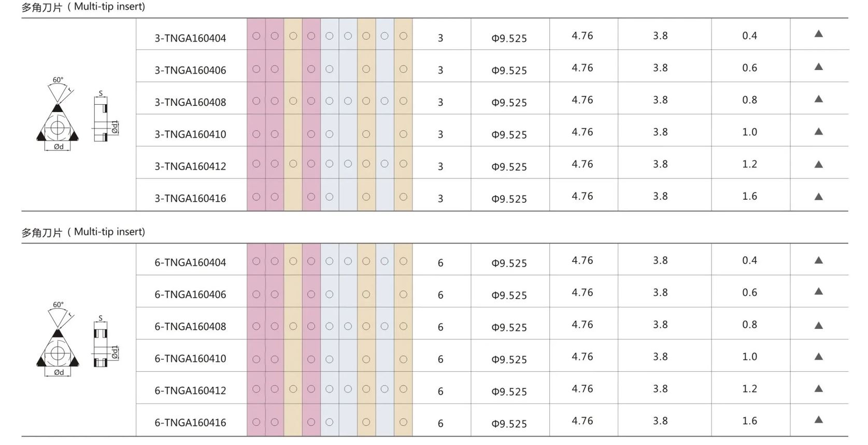The height and width of the screenshot is (445, 868).
Task: Click the triangle marker in the 6-TNGA160416 row
Action: [x=819, y=420]
